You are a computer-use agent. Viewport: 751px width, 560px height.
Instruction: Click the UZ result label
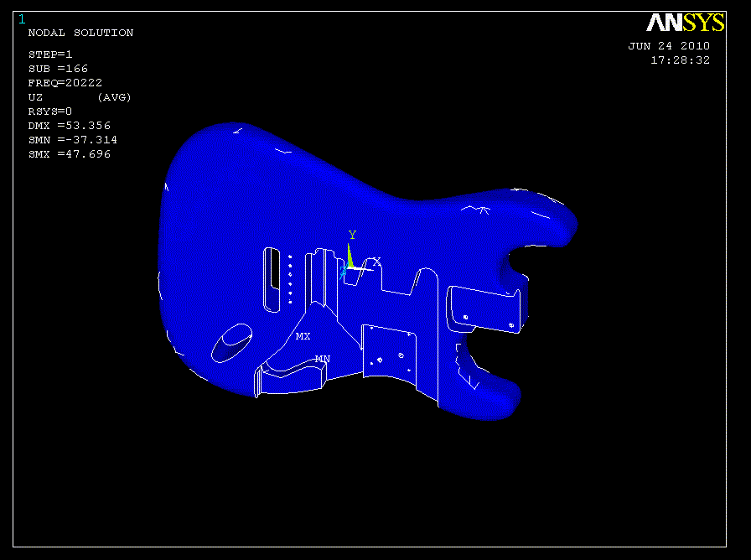click(35, 97)
